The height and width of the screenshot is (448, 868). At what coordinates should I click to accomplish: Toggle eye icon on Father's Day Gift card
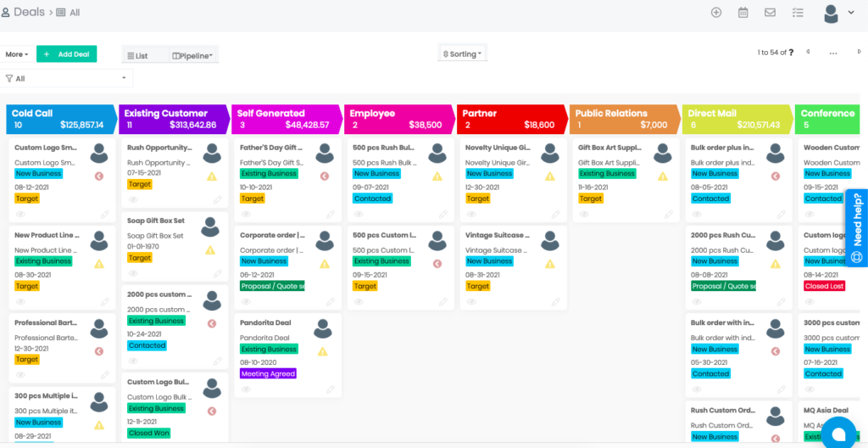click(247, 214)
